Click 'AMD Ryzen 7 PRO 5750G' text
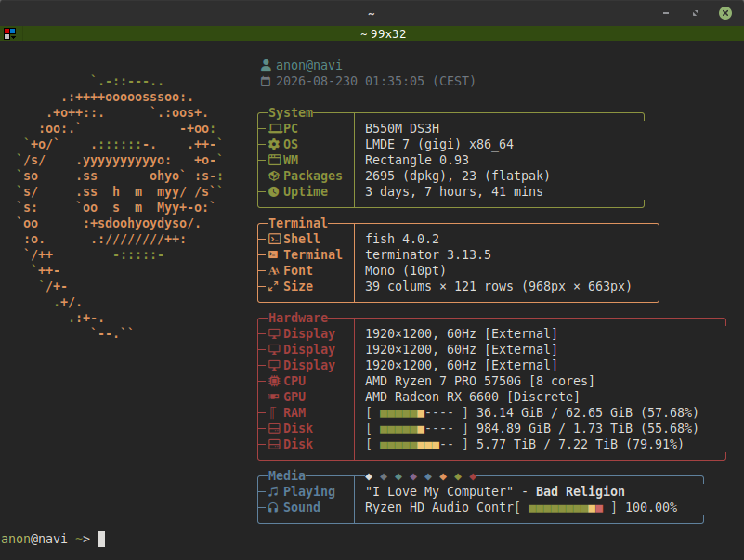The height and width of the screenshot is (560, 744). pyautogui.click(x=443, y=381)
